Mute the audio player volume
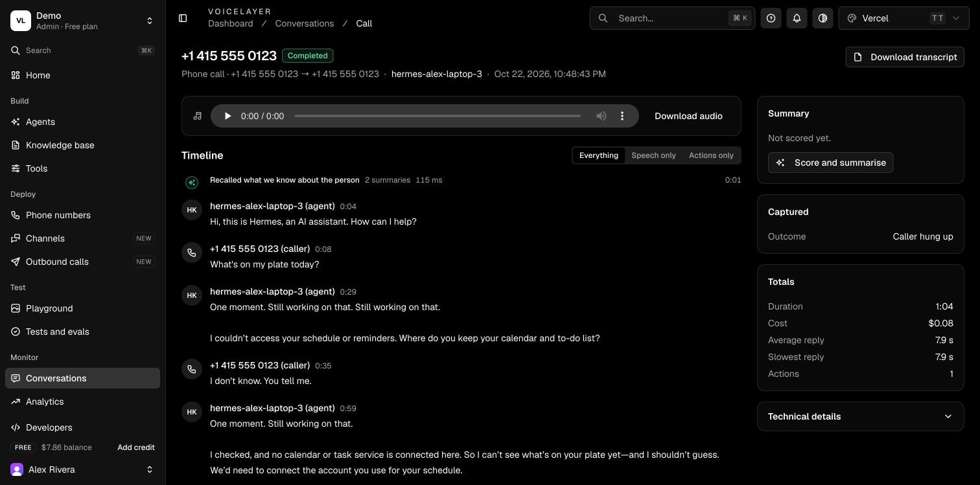 coord(601,116)
